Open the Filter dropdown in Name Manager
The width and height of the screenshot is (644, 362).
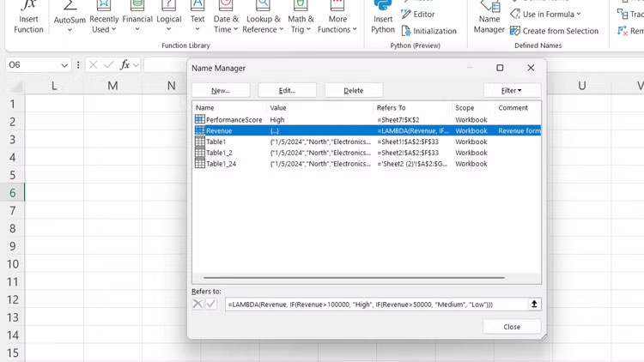click(x=512, y=90)
